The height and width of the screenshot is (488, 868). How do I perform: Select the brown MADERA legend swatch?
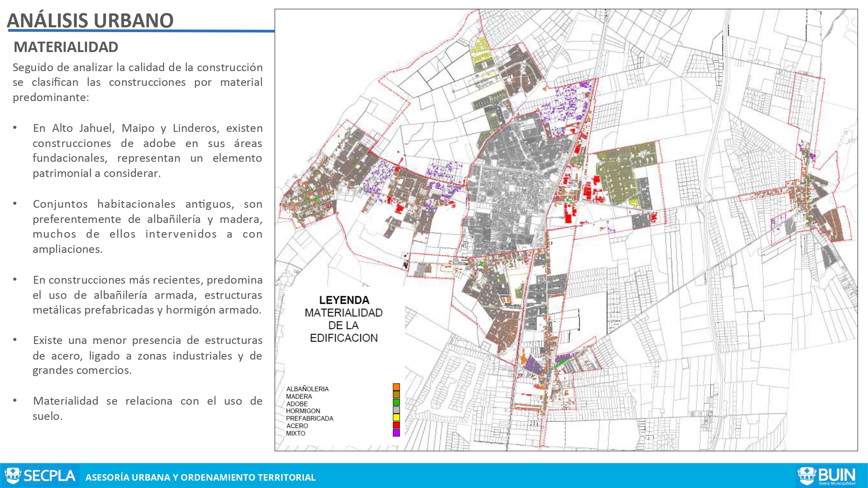[396, 394]
